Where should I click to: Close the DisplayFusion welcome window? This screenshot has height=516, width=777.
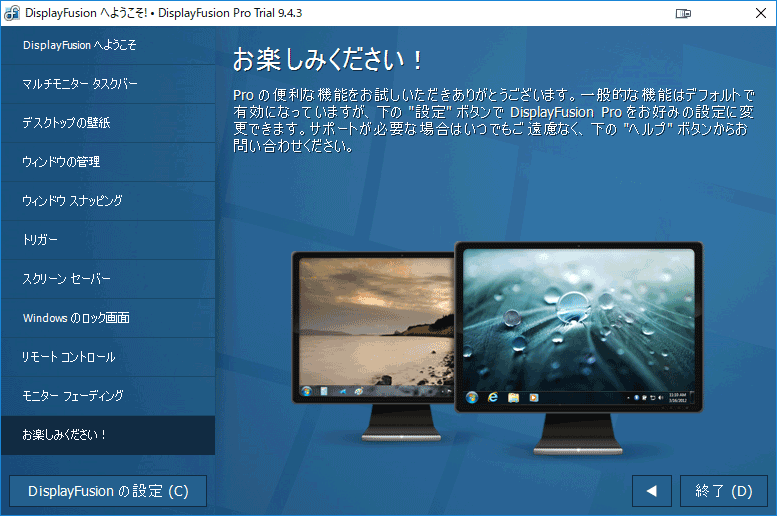(761, 13)
